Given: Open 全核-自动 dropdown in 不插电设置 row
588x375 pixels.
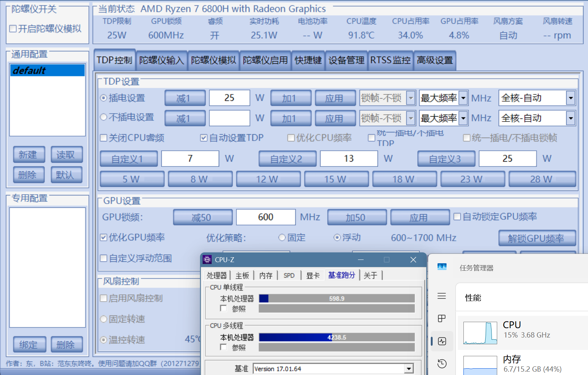Looking at the screenshot, I should coord(571,118).
